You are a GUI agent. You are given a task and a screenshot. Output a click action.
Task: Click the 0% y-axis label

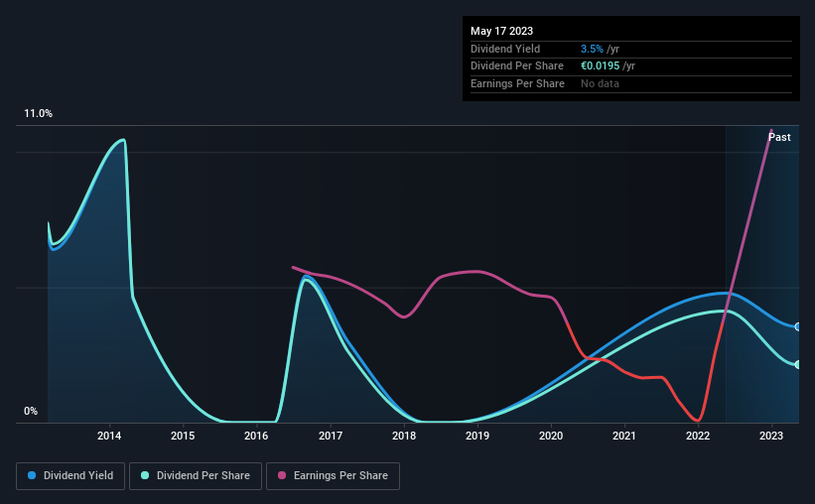coord(31,411)
